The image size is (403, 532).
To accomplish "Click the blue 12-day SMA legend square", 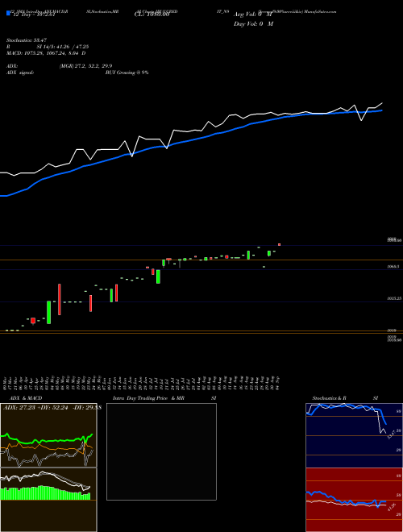I will [8, 13].
